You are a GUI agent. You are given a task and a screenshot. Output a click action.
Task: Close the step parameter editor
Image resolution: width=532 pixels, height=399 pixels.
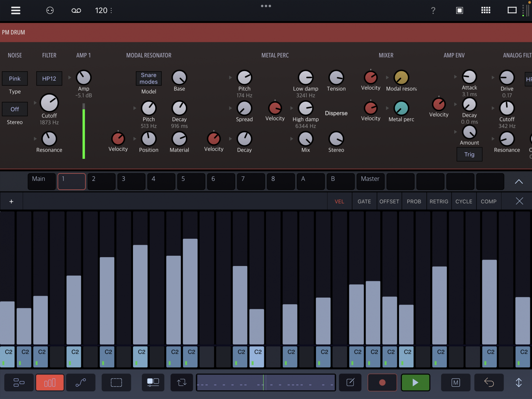point(519,201)
